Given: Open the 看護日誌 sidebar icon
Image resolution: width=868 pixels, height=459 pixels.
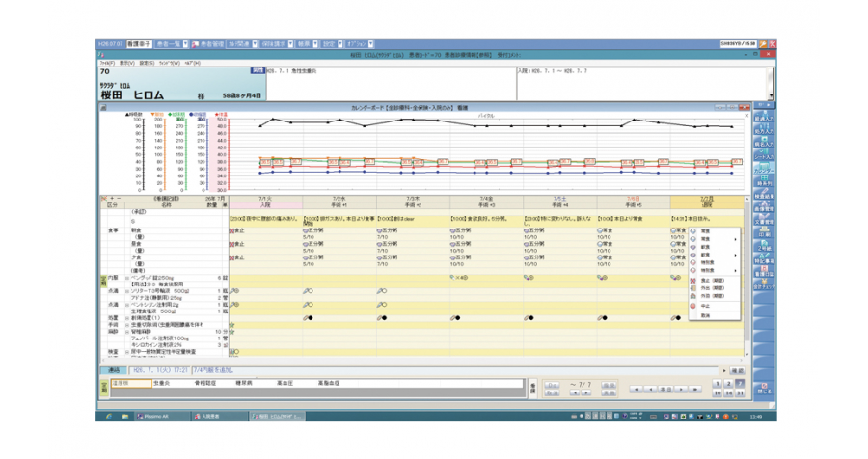Looking at the screenshot, I should pyautogui.click(x=764, y=271).
